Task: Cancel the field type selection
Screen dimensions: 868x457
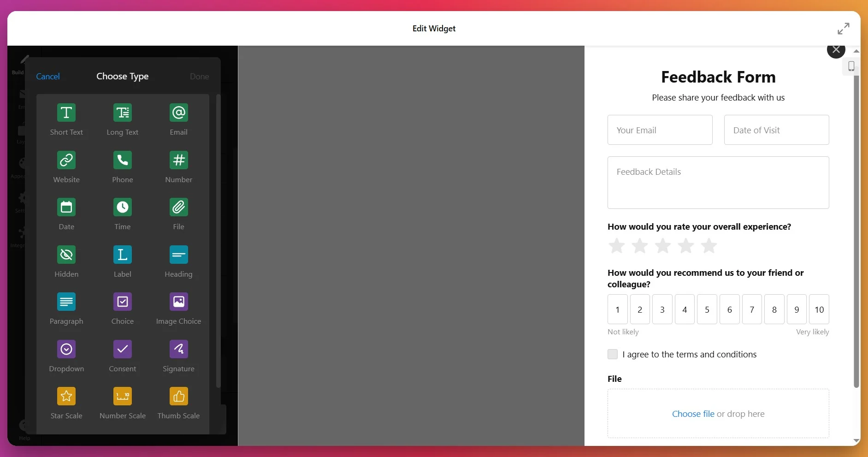Action: [47, 76]
